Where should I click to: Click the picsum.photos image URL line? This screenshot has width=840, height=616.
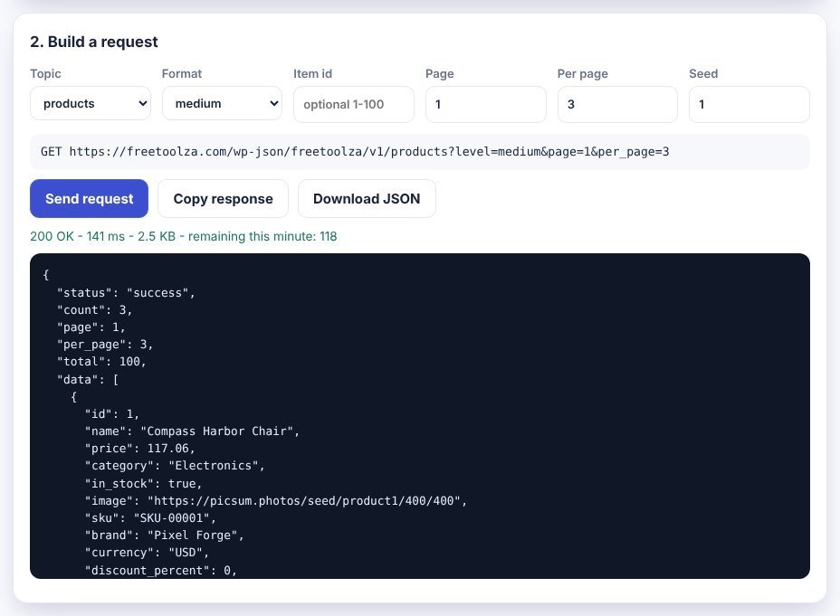(276, 500)
